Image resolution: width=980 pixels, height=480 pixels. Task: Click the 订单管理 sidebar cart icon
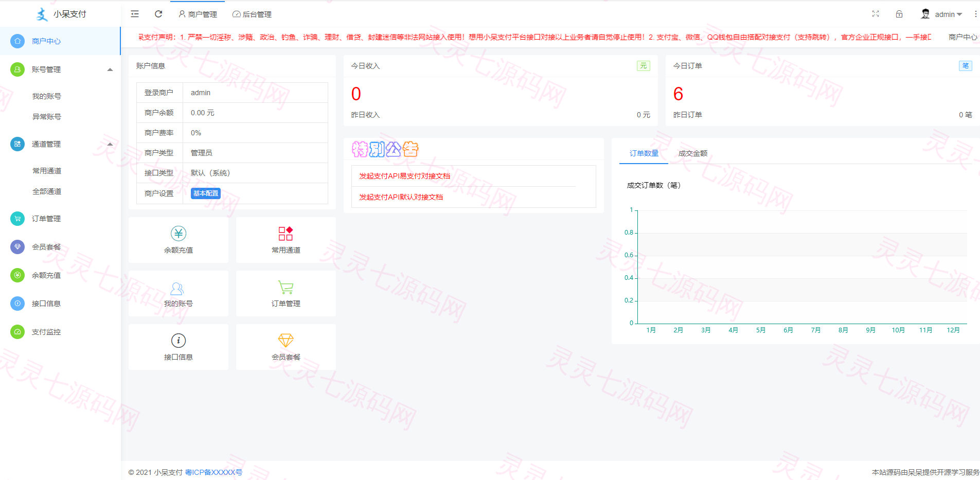[x=17, y=219]
